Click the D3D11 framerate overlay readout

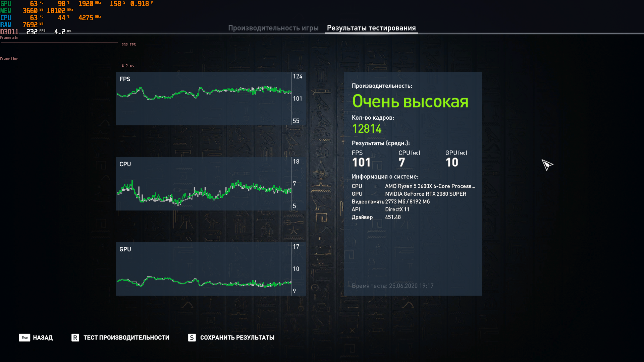click(x=32, y=32)
